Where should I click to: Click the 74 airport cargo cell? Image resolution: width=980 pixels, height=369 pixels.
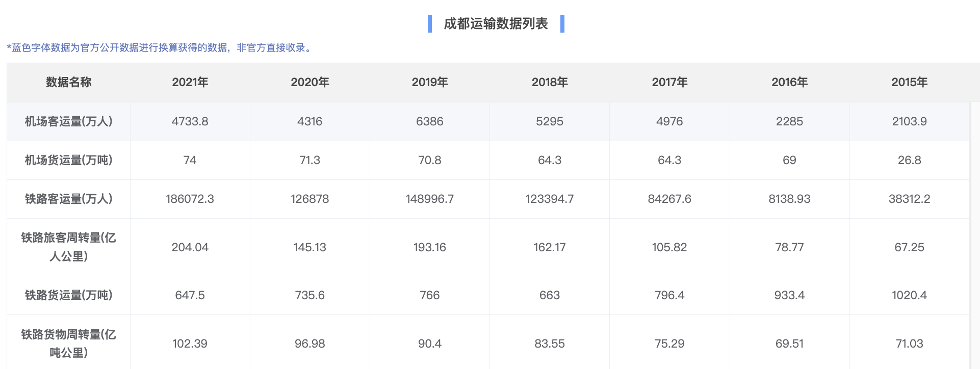(x=190, y=160)
